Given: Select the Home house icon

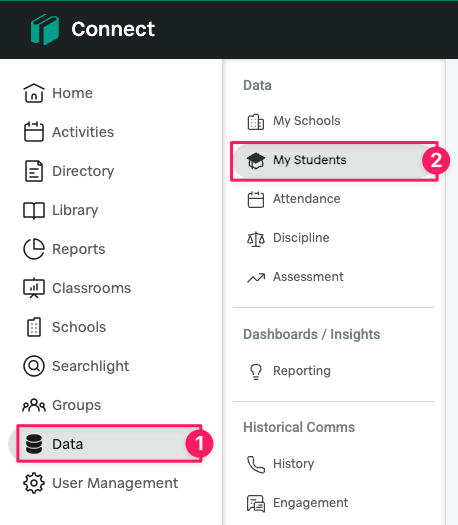Looking at the screenshot, I should (34, 93).
